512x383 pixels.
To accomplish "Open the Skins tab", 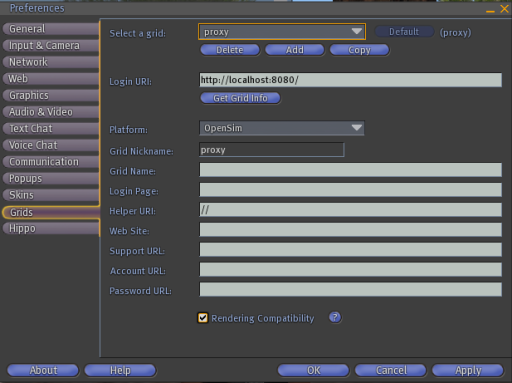I will coord(51,195).
